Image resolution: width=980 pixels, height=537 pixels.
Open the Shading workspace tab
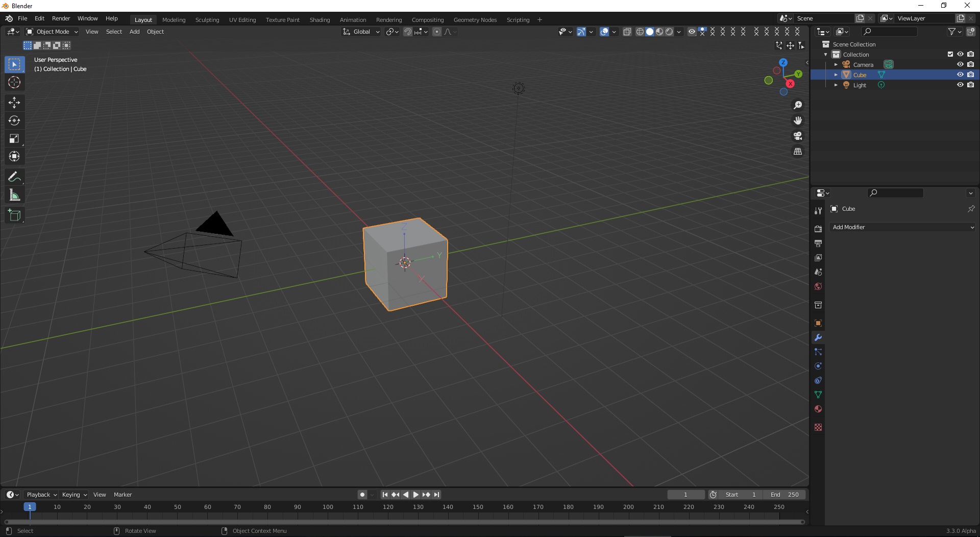pyautogui.click(x=320, y=20)
